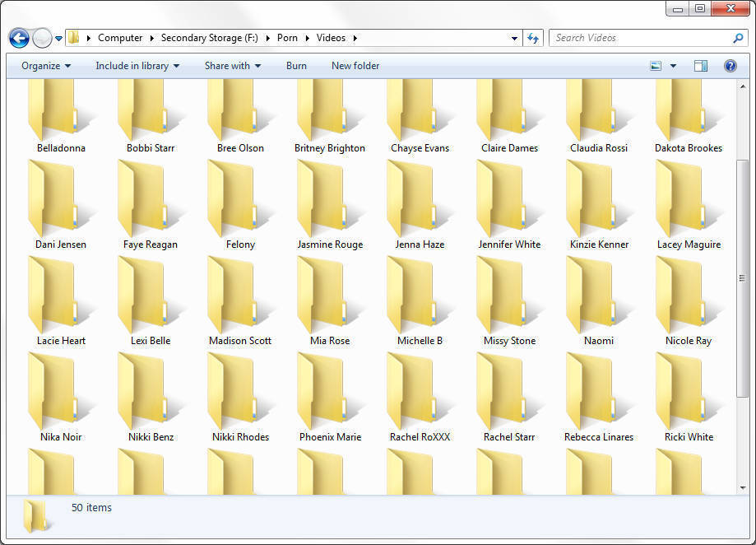756x545 pixels.
Task: Select the Faye Reagan folder
Action: coord(151,205)
